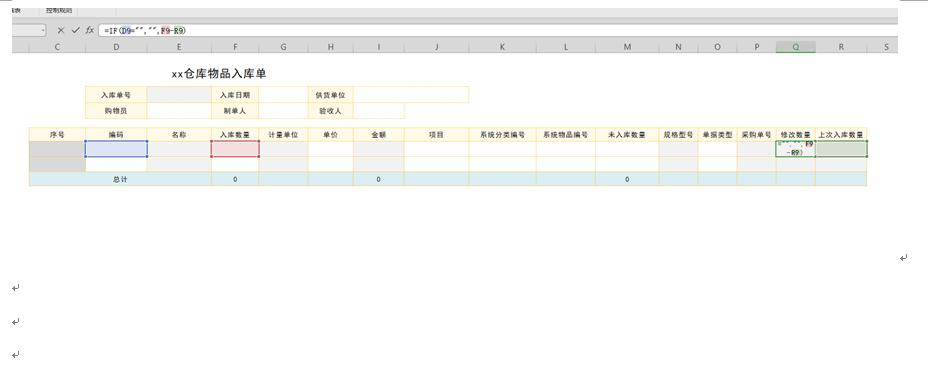Screen dimensions: 928x372
Task: Select the red-outlined cell under 入库数量
Action: [235, 149]
